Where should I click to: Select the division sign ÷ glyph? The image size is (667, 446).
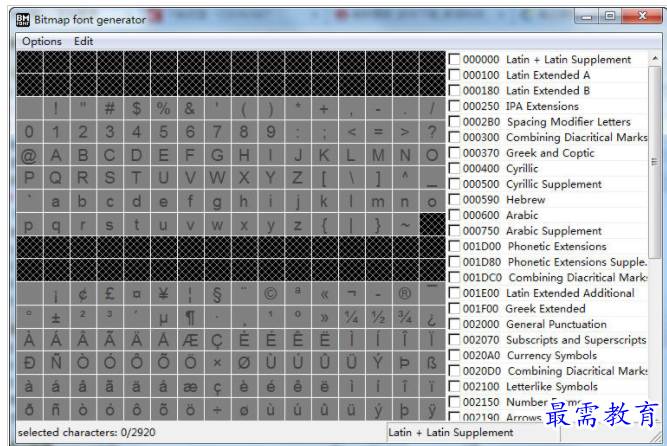pos(217,410)
